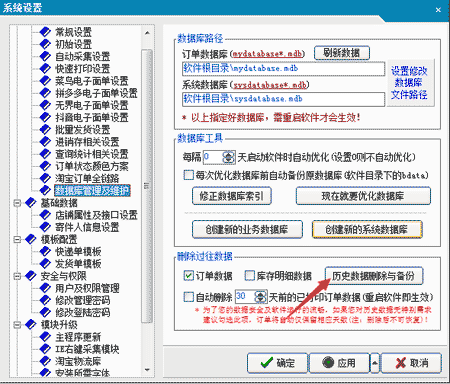This screenshot has width=450, height=384.
Task: Close the 系统设置 dialog
Action: (438, 10)
